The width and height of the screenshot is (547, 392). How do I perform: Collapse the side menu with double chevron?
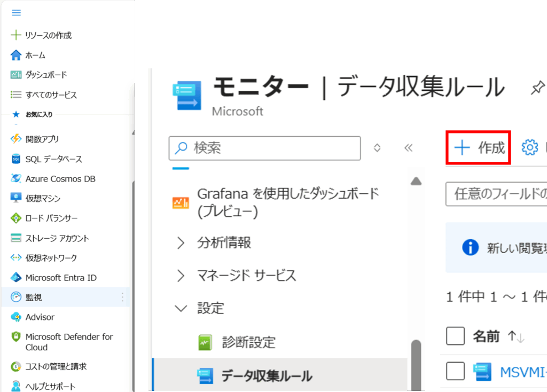tap(409, 148)
